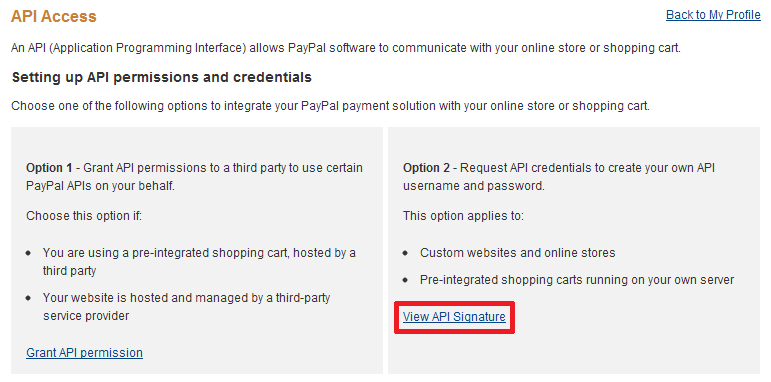Select the Application Programming Interface intro sentence
Image resolution: width=771 pixels, height=382 pixels.
pyautogui.click(x=346, y=48)
